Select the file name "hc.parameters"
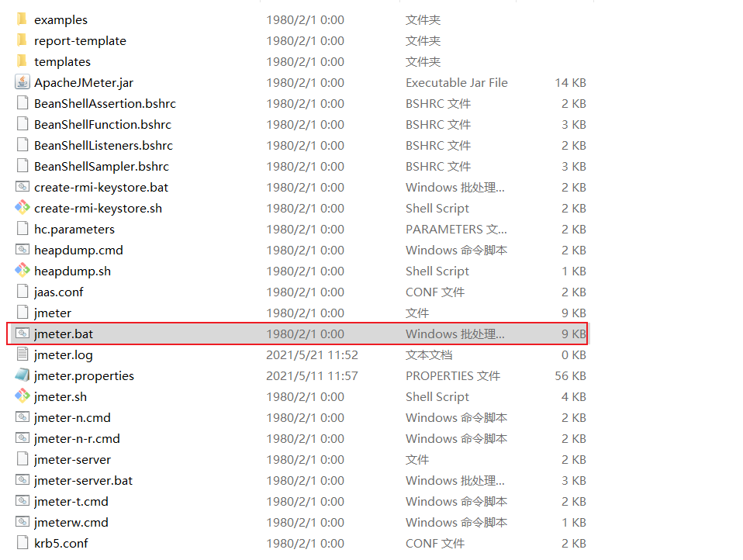Screen dimensions: 743x560 click(x=74, y=229)
